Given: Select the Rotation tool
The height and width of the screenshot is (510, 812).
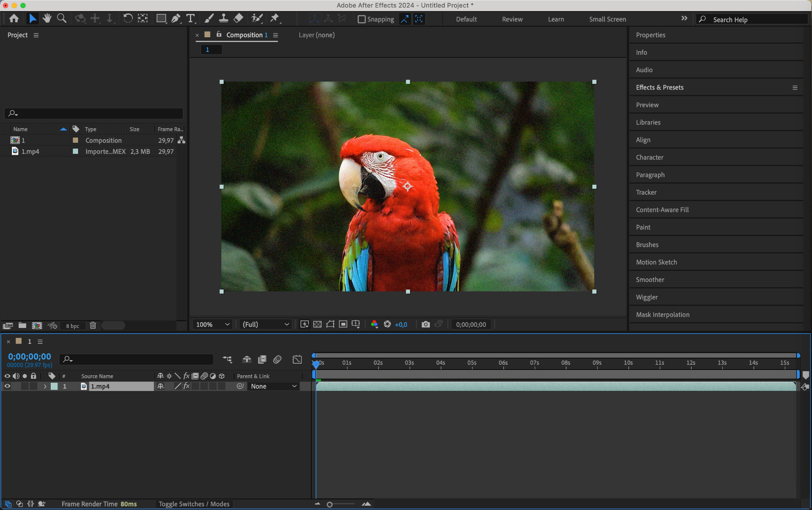Looking at the screenshot, I should 128,18.
